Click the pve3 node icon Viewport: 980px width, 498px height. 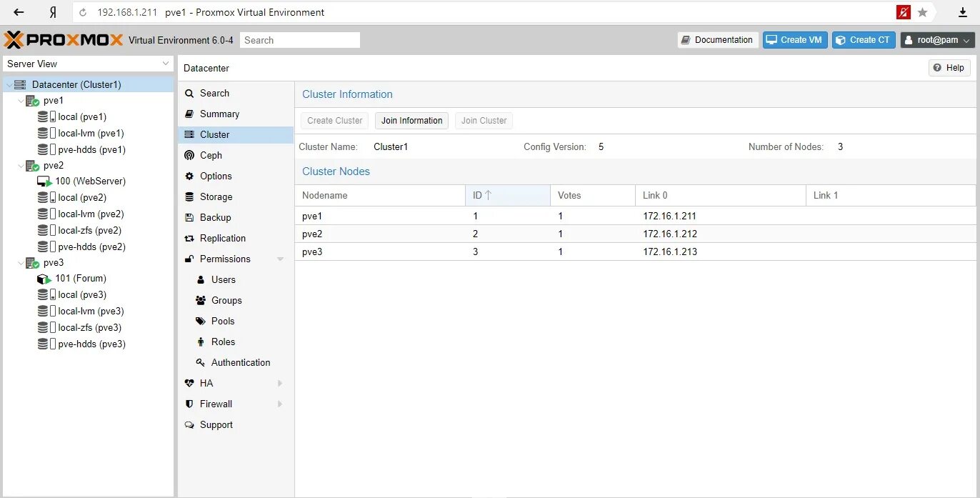point(32,262)
